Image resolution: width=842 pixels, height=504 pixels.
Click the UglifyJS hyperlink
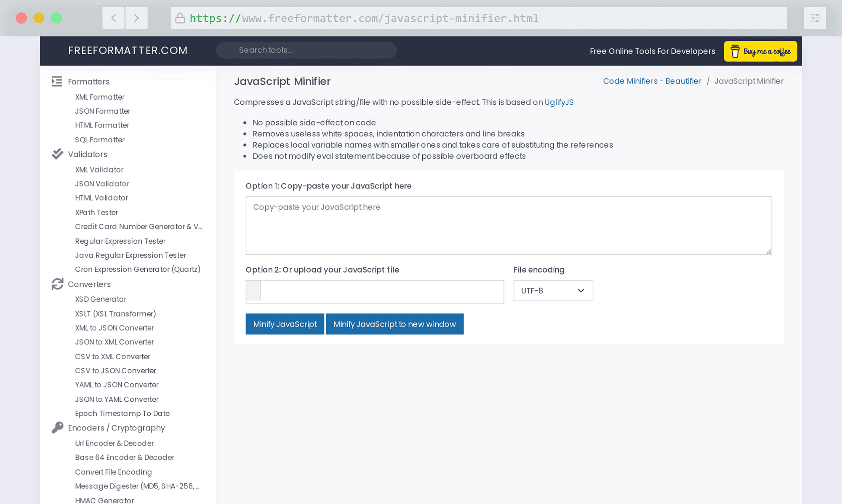coord(558,102)
